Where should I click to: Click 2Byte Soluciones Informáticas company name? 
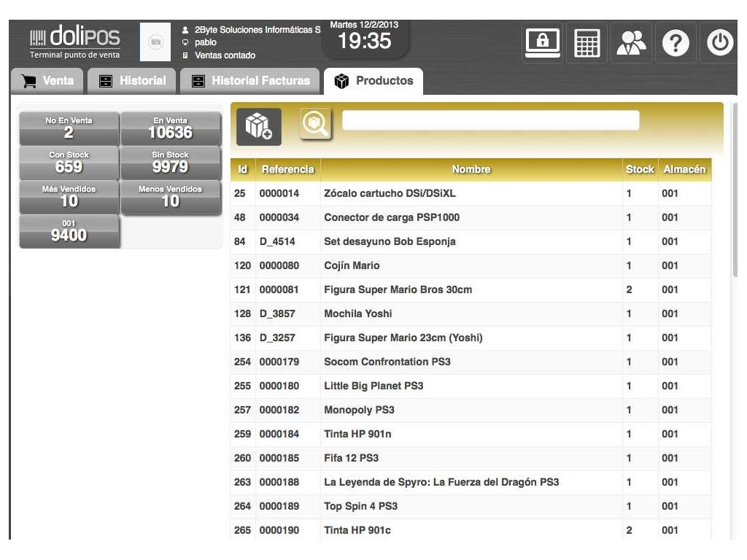click(258, 29)
